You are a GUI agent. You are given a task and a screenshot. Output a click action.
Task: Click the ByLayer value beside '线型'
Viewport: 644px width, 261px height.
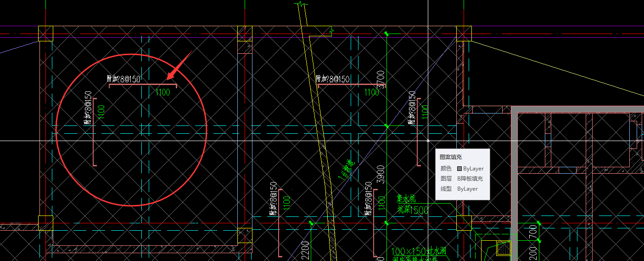[467, 189]
